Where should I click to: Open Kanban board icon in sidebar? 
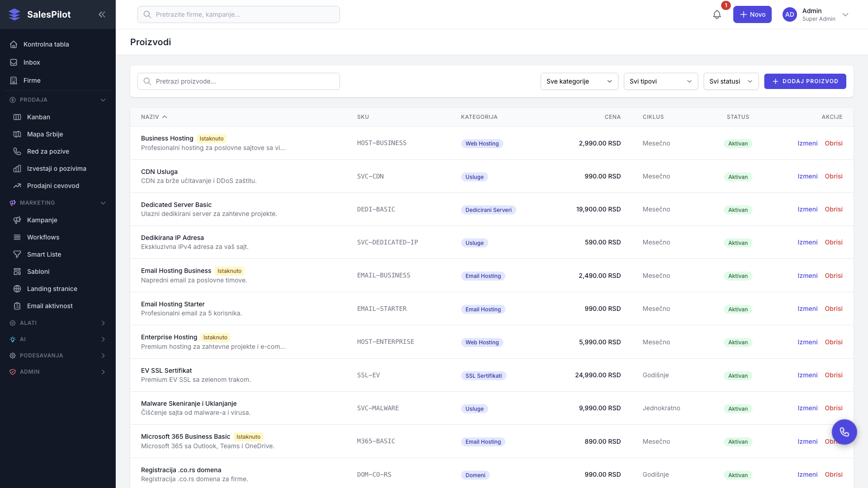17,117
